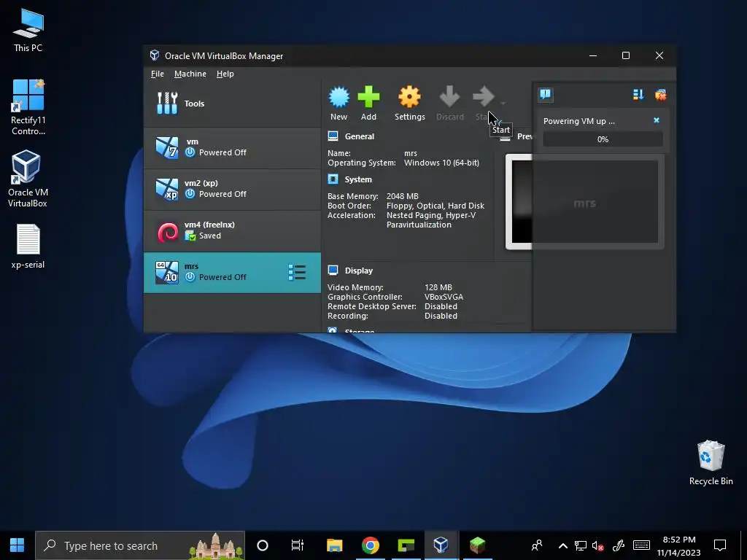
Task: Click the Display screen icon
Action: click(x=333, y=271)
